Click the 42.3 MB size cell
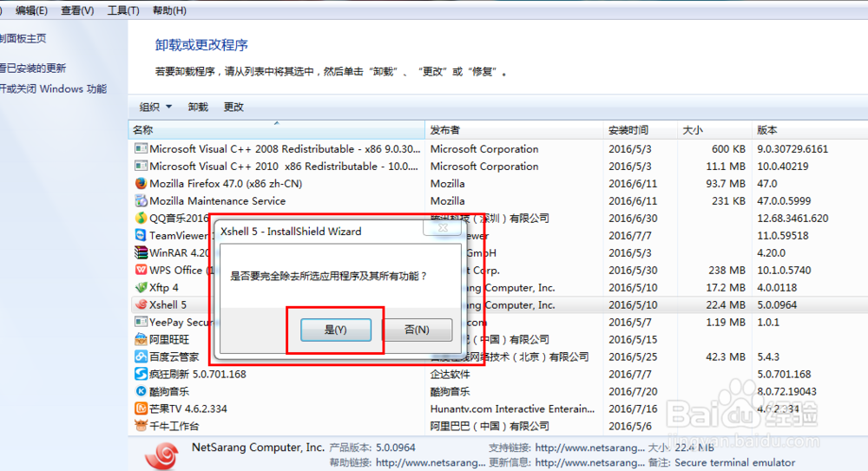The height and width of the screenshot is (471, 868). 726,357
